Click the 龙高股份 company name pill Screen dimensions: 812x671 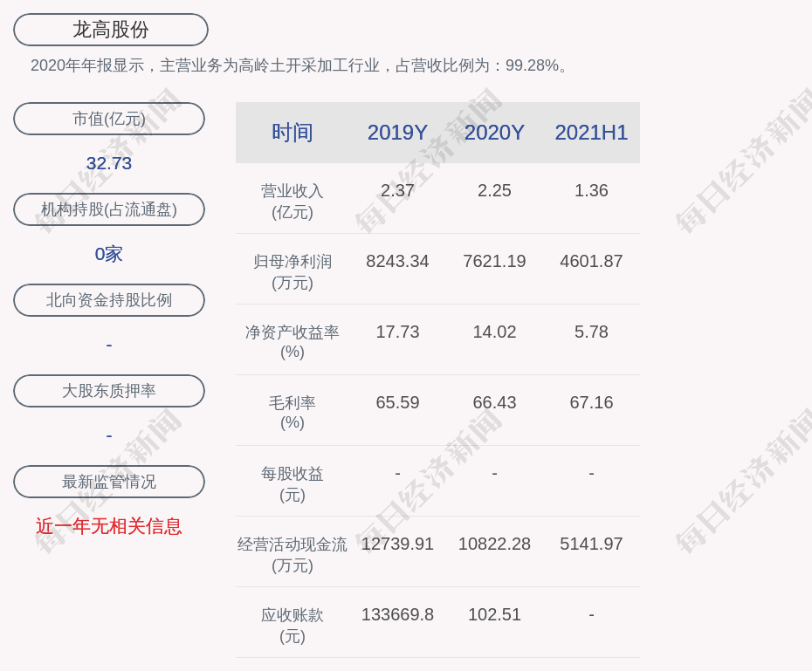[110, 30]
